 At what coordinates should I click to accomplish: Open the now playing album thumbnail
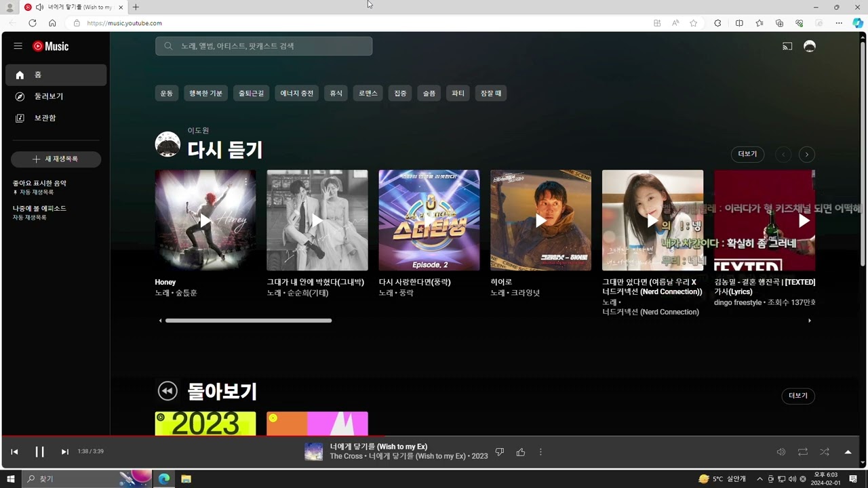(313, 451)
